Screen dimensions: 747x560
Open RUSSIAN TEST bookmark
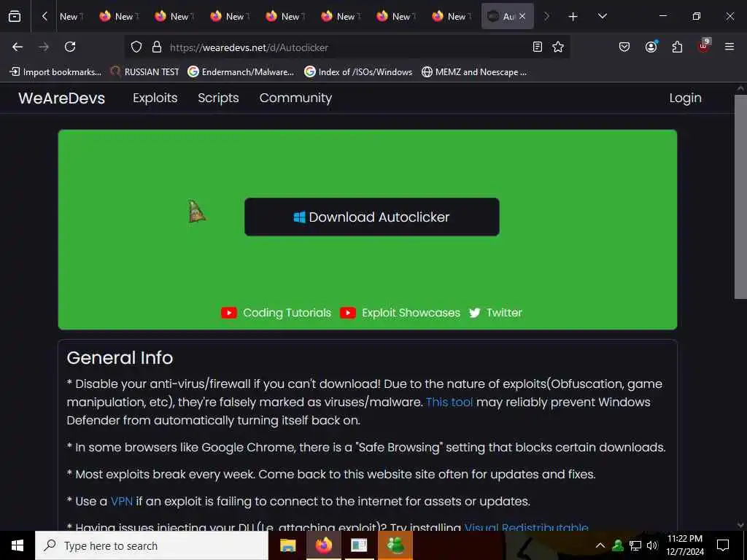[145, 72]
